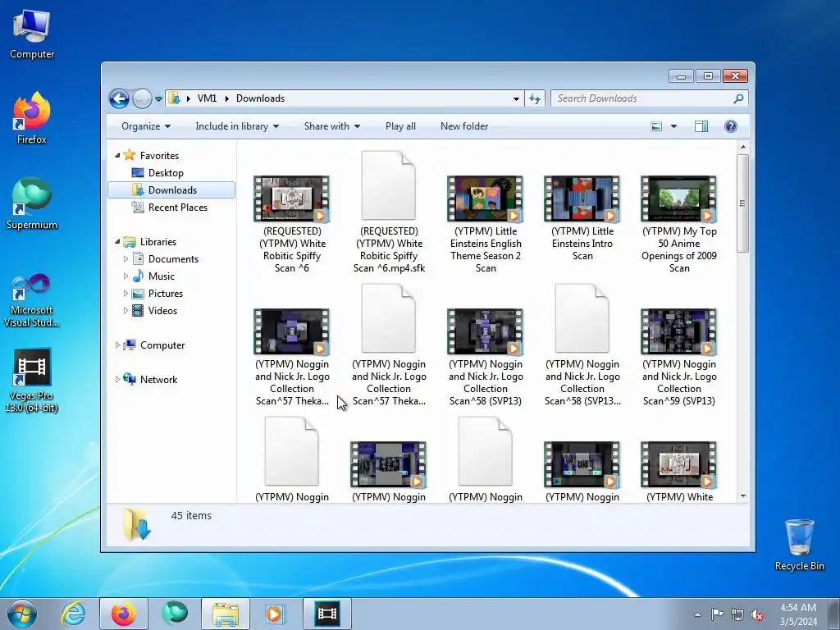840x630 pixels.
Task: Open Internet Explorer from the taskbar
Action: 73,614
